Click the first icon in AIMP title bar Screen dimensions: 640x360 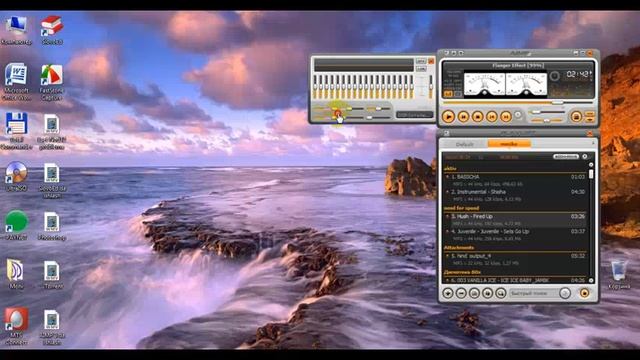point(447,53)
